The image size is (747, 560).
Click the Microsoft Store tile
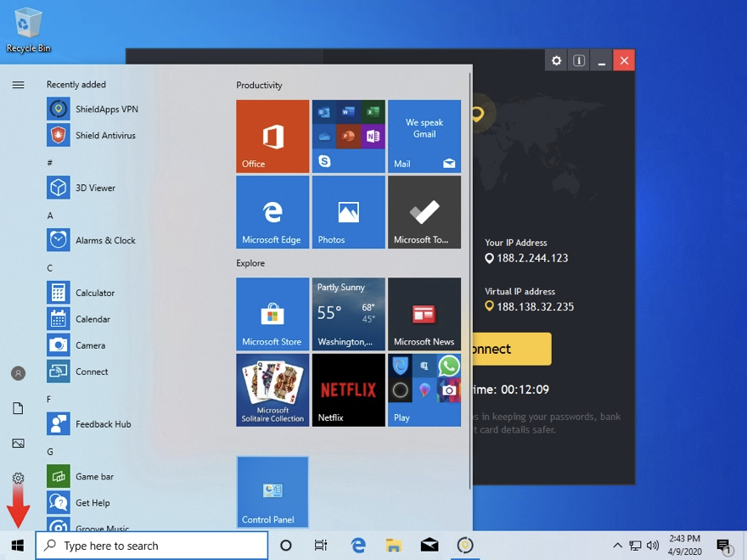click(272, 314)
